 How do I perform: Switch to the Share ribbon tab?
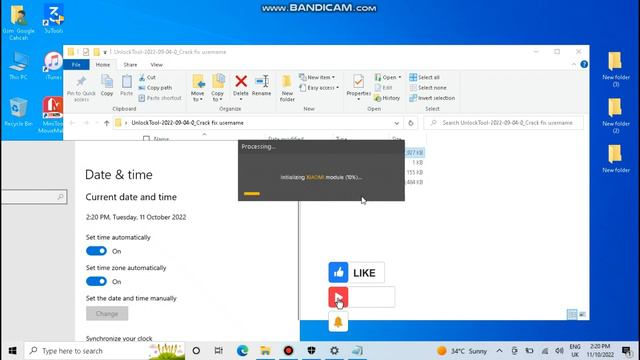click(x=130, y=64)
